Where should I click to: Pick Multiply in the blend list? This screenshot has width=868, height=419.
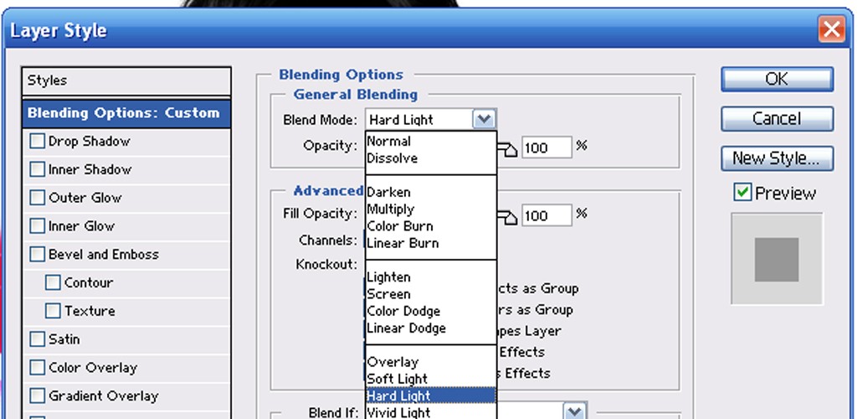point(430,209)
